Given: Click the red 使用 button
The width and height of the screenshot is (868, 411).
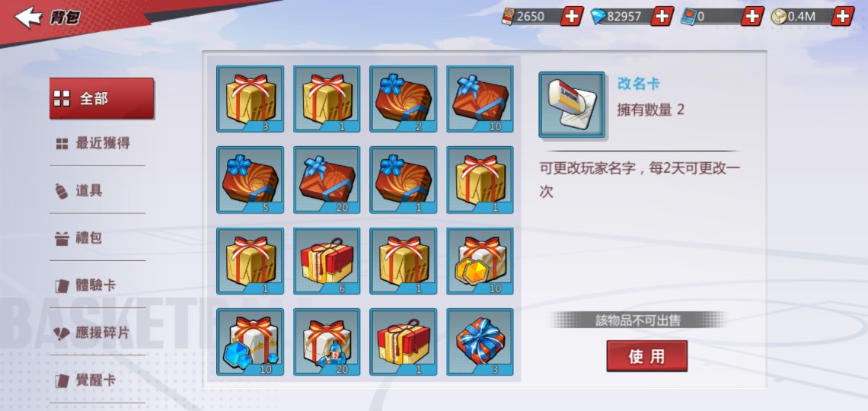Looking at the screenshot, I should click(647, 356).
